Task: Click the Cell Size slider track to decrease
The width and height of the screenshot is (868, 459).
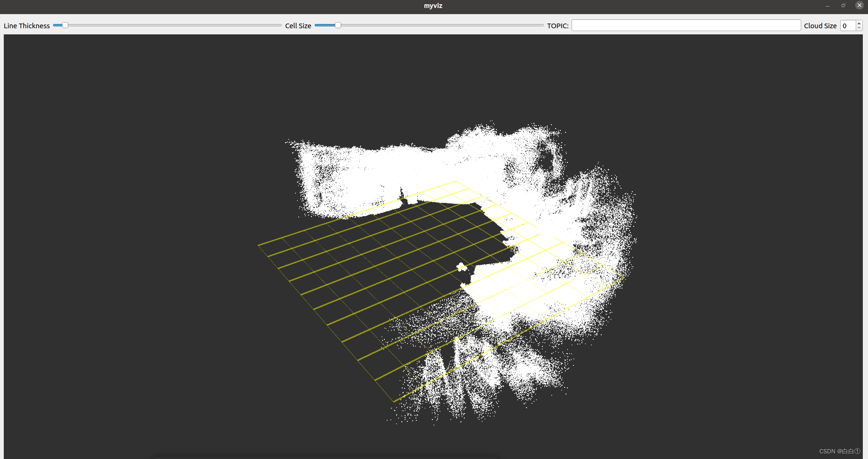Action: 325,25
